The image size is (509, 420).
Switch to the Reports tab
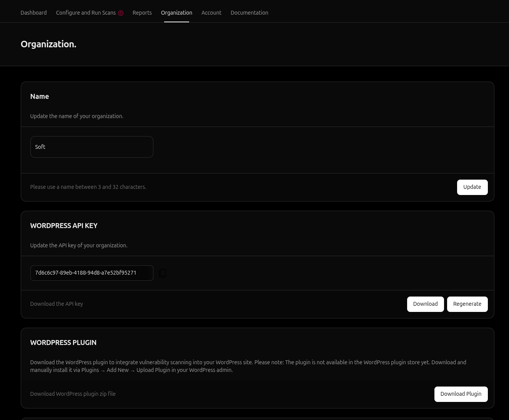point(142,13)
